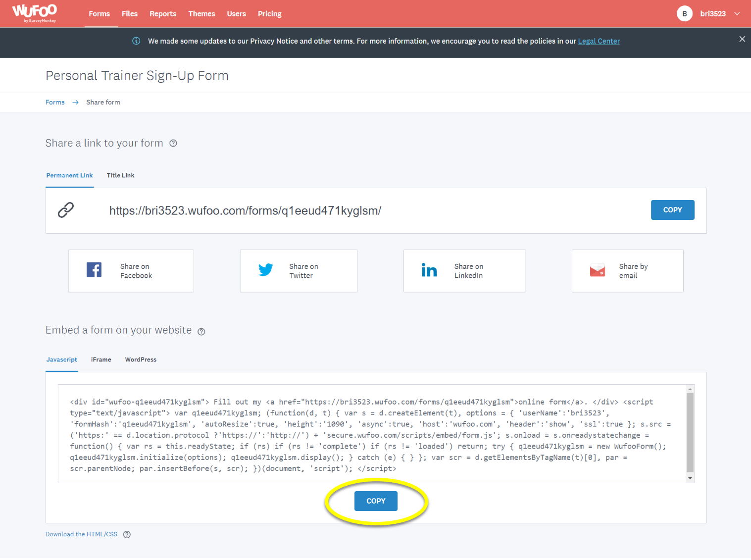Click Download the HTML/CSS link
This screenshot has width=751, height=560.
pos(81,534)
